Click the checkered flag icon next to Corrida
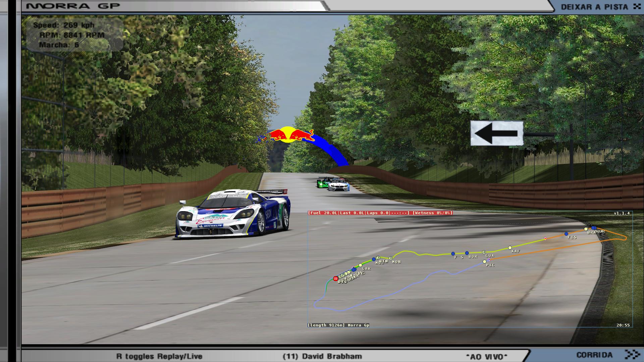 click(x=632, y=355)
